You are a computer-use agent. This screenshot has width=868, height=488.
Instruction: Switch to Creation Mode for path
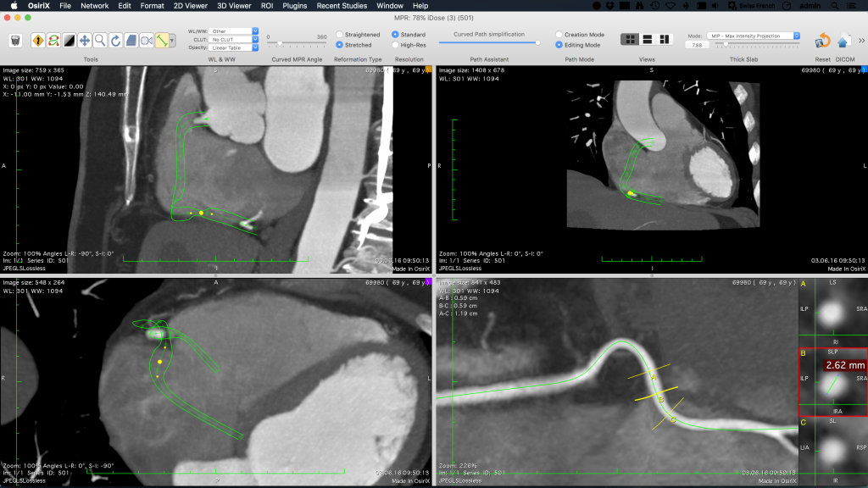[x=559, y=35]
